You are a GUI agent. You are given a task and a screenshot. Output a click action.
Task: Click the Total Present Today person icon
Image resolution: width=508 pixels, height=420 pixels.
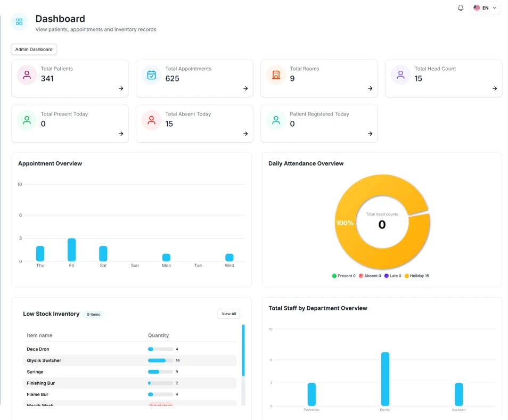[x=27, y=120]
